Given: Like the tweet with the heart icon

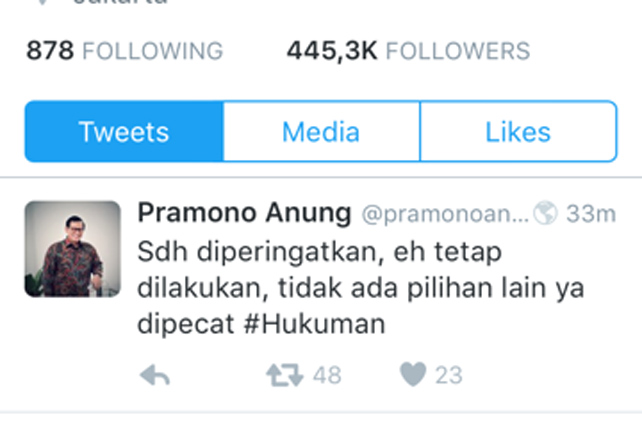Looking at the screenshot, I should (413, 374).
